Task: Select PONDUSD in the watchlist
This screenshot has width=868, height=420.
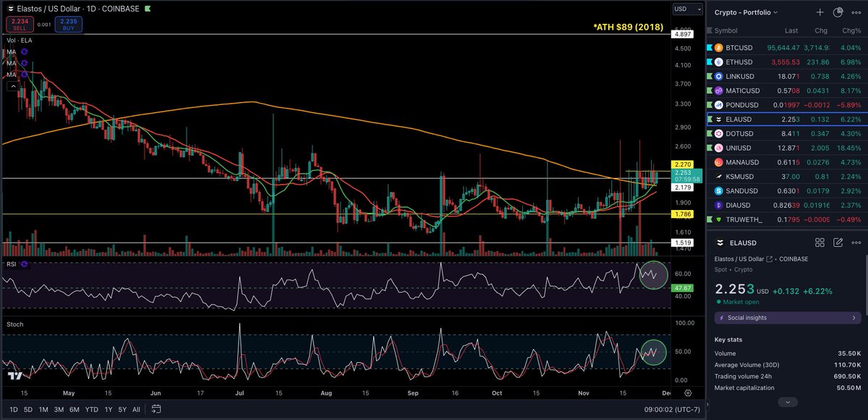Action: click(x=787, y=105)
